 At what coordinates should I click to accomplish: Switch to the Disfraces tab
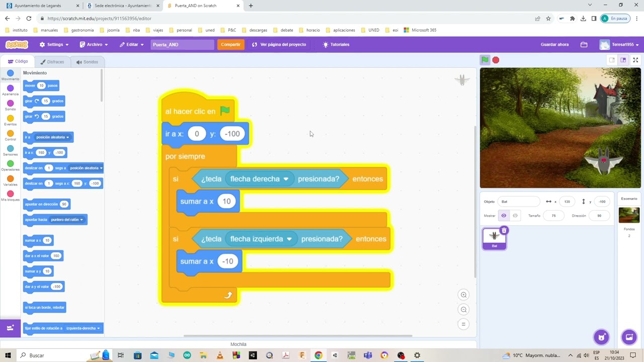[x=52, y=62]
